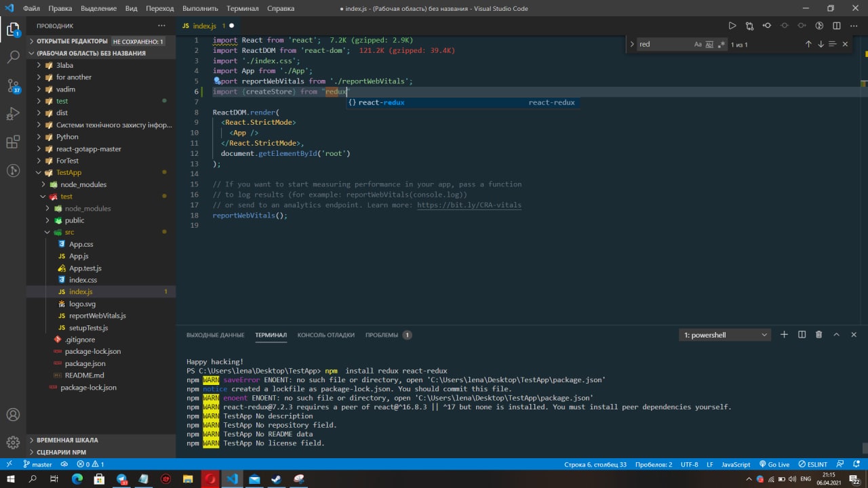Open package.json in the explorer
The height and width of the screenshot is (488, 868).
[x=85, y=363]
